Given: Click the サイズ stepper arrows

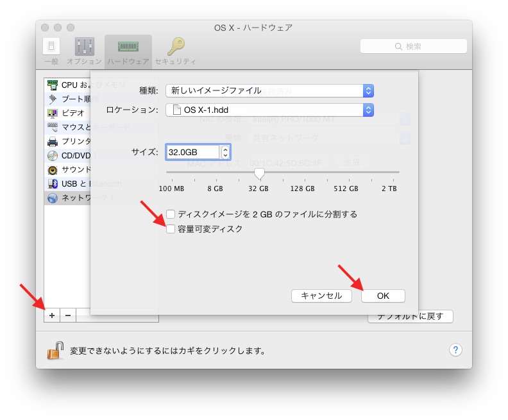Looking at the screenshot, I should point(226,152).
